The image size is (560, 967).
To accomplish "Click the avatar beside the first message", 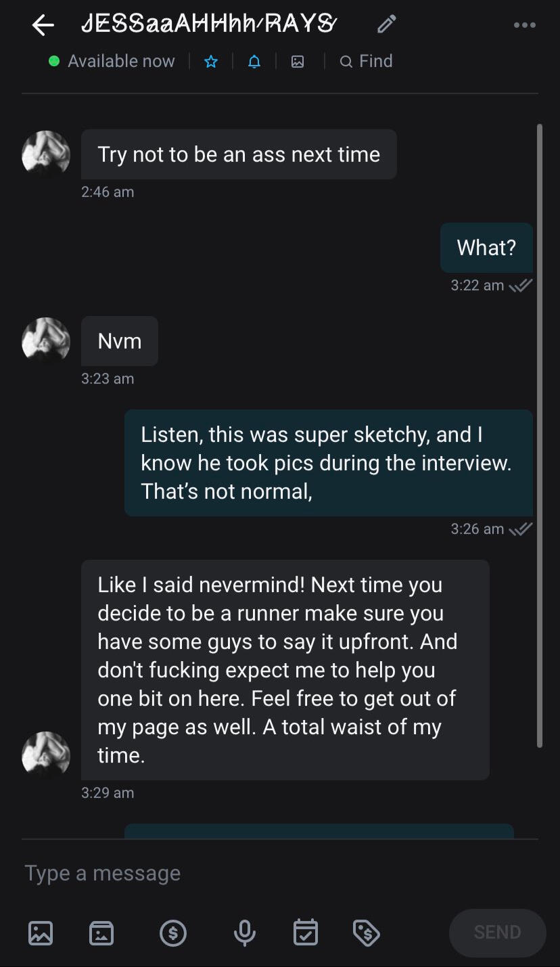I will tap(46, 154).
